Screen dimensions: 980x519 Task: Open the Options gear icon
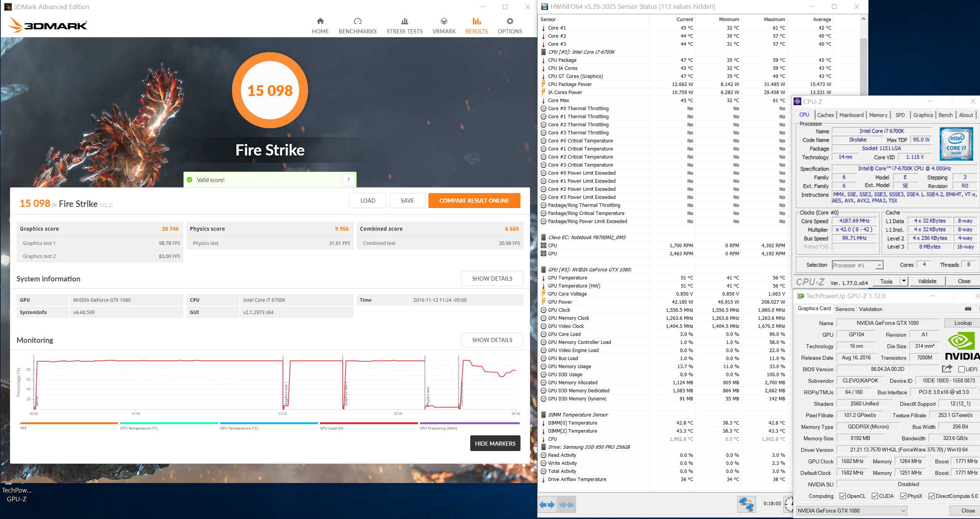(x=509, y=21)
